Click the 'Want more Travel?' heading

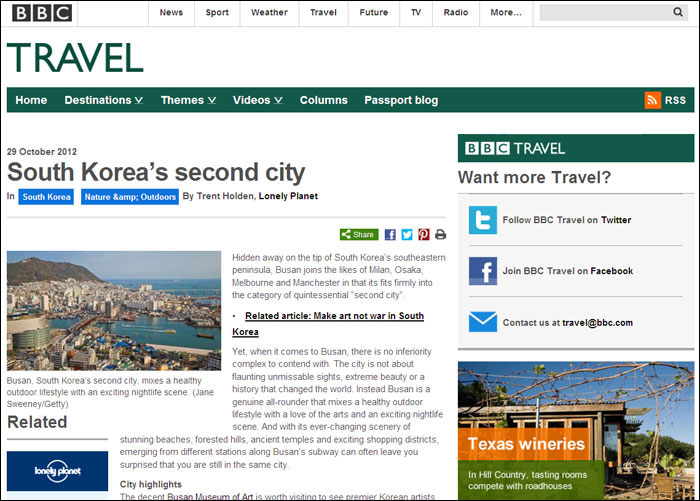click(x=534, y=177)
